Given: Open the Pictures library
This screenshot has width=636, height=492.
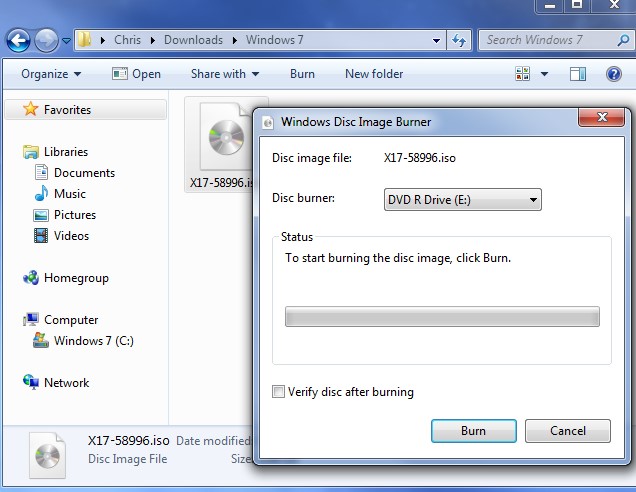Looking at the screenshot, I should click(x=75, y=215).
